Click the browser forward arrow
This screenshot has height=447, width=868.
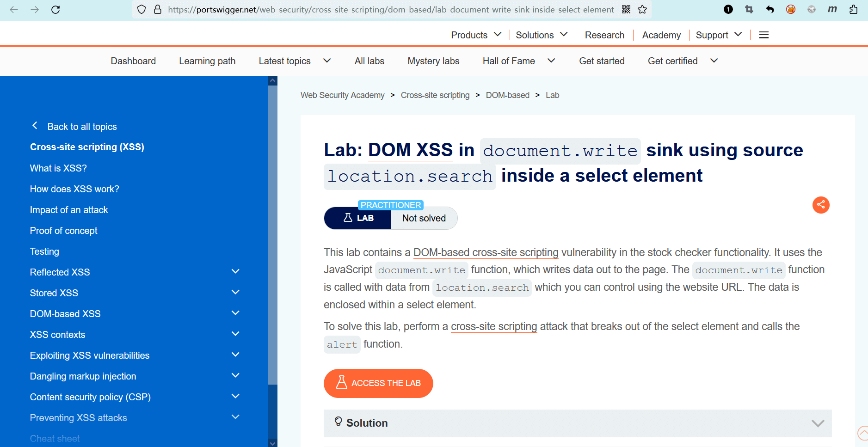[x=35, y=9]
